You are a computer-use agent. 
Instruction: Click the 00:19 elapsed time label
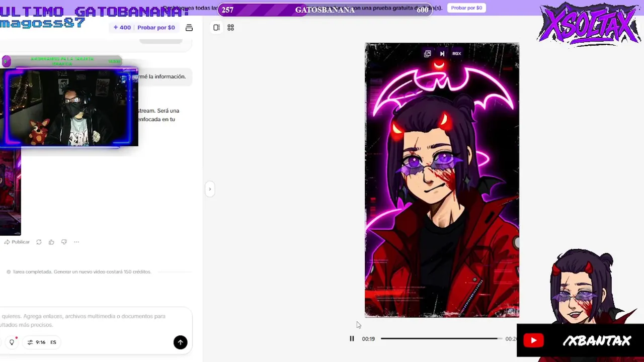(x=368, y=339)
